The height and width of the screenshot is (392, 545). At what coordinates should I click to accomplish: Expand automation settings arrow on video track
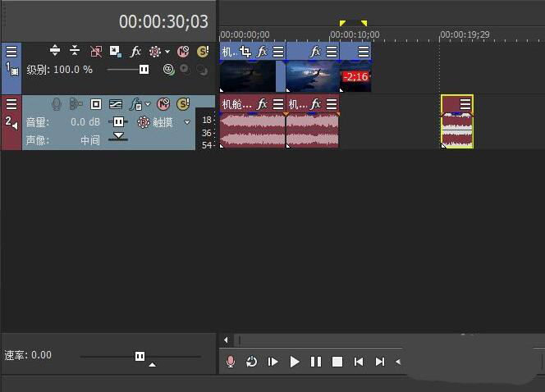(x=167, y=52)
